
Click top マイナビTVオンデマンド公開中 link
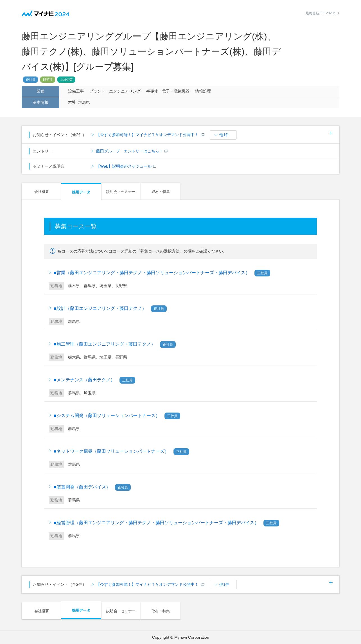[x=147, y=135]
